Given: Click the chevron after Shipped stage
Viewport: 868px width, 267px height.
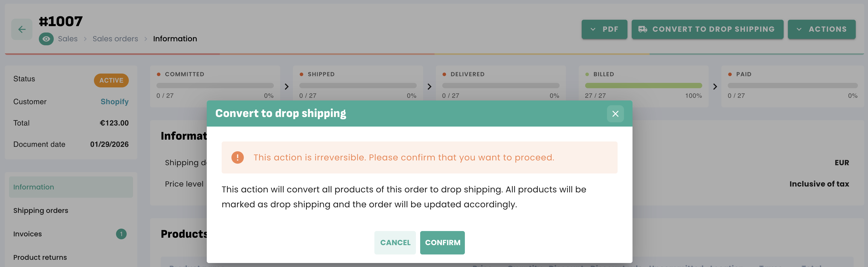Looking at the screenshot, I should pyautogui.click(x=429, y=87).
